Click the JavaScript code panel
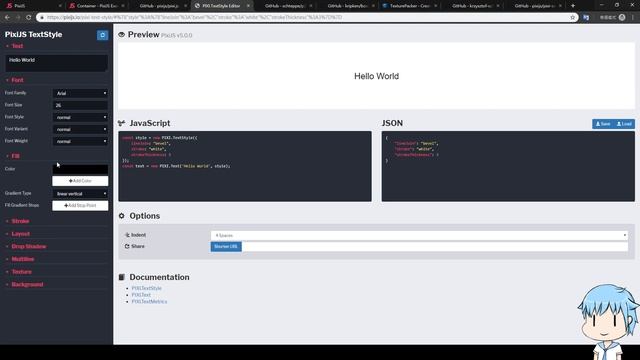This screenshot has height=360, width=640. [245, 166]
